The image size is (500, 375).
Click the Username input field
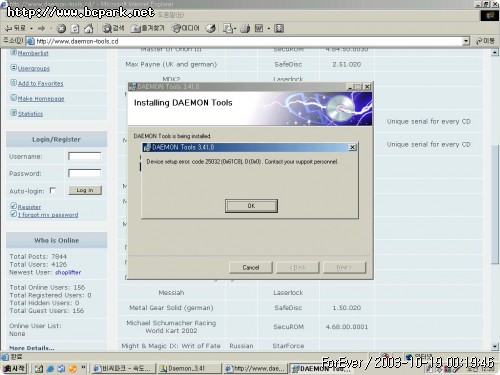(x=84, y=156)
